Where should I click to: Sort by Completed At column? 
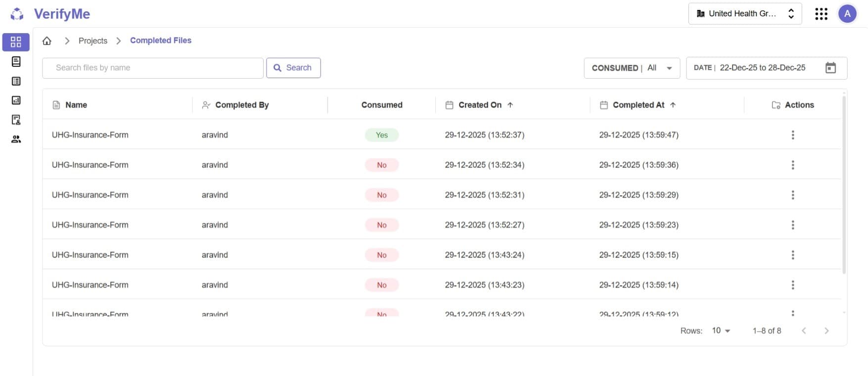pos(638,105)
